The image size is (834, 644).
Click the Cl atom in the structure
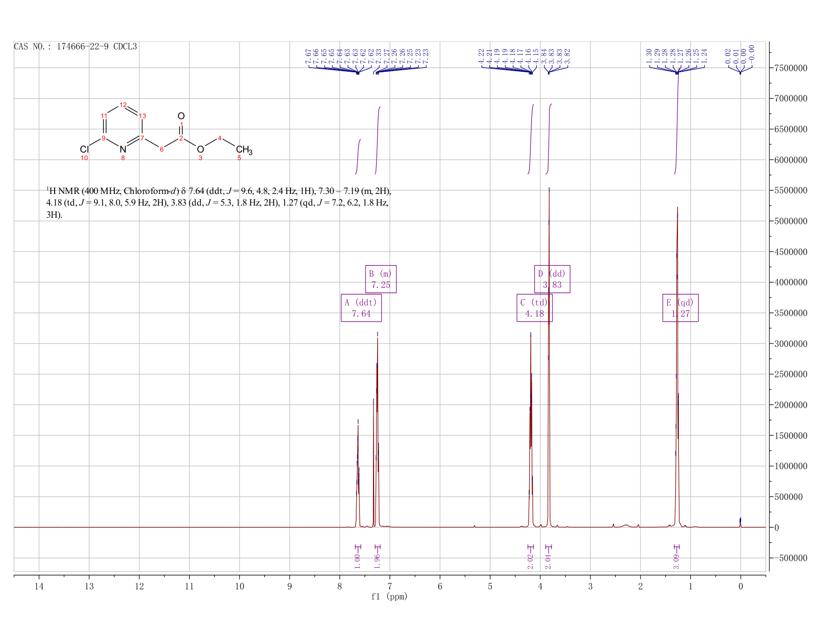[84, 150]
